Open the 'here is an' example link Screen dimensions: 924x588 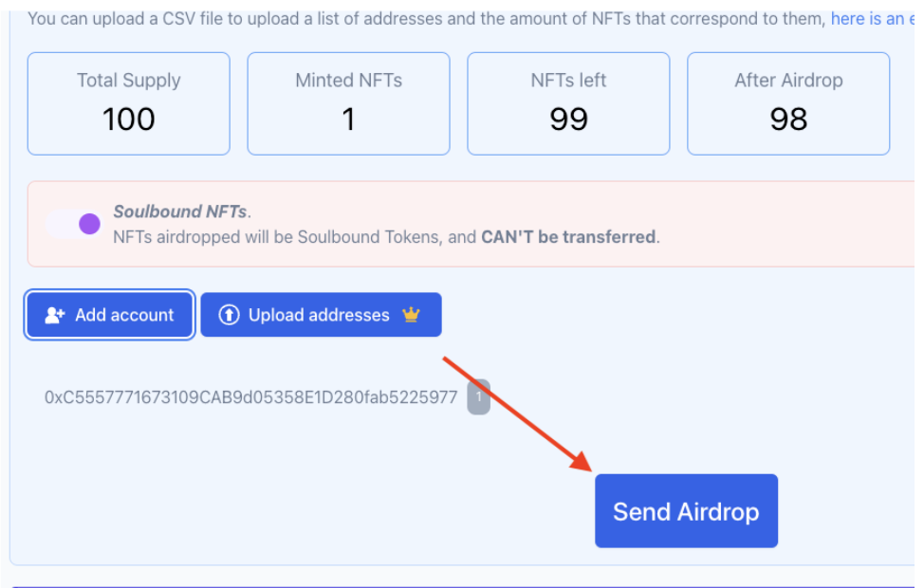[x=872, y=19]
